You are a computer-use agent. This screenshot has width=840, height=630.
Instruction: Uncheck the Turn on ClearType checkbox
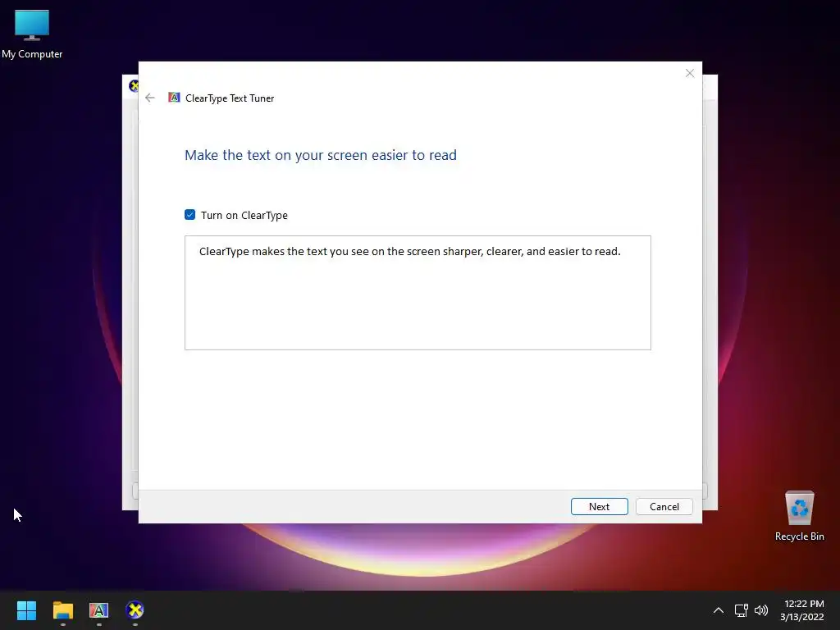pyautogui.click(x=189, y=215)
